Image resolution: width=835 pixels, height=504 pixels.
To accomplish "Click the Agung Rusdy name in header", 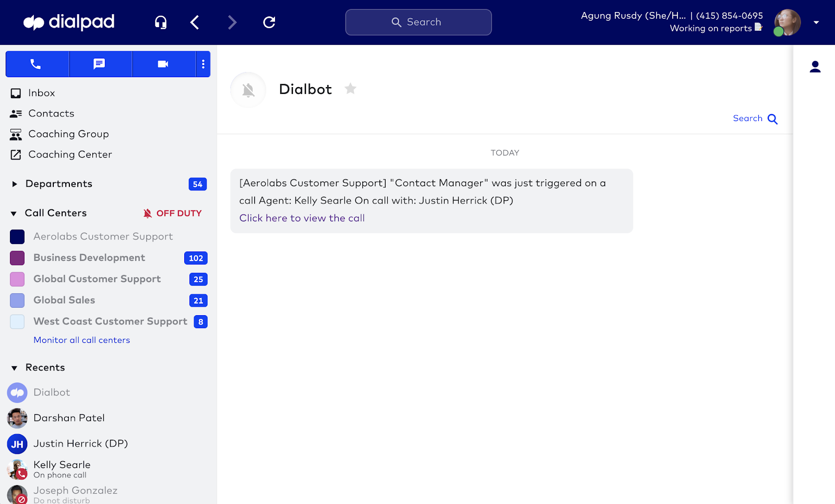I will pos(634,16).
